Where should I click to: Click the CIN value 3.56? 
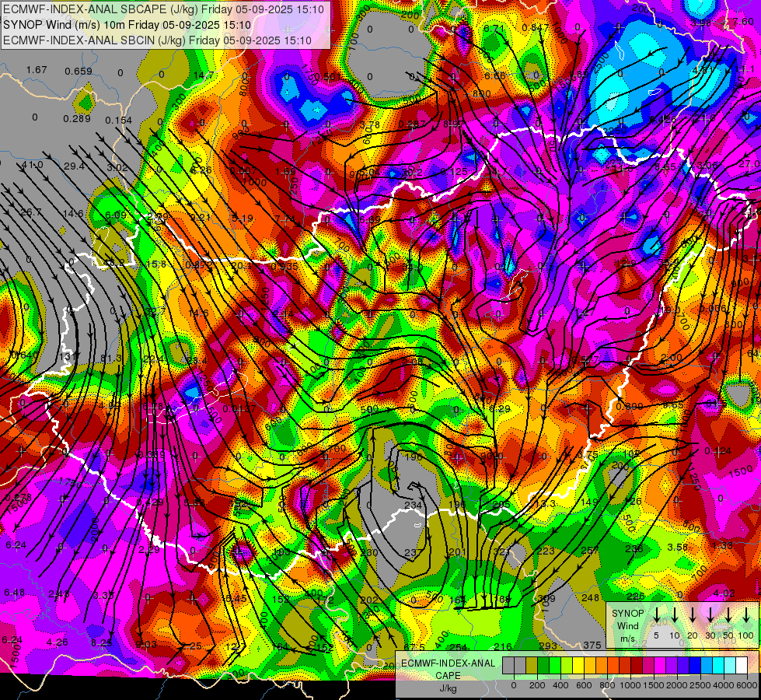coord(678,547)
